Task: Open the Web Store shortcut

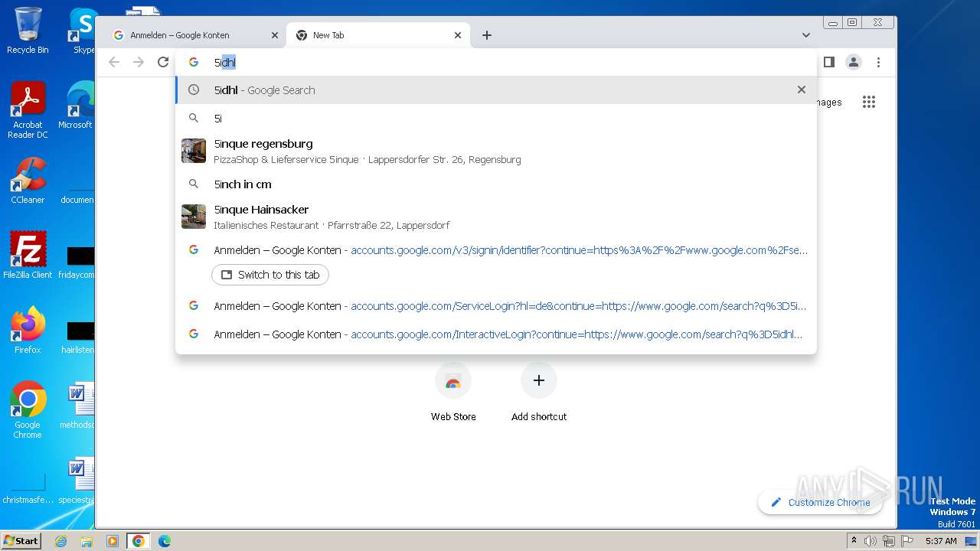Action: click(453, 392)
